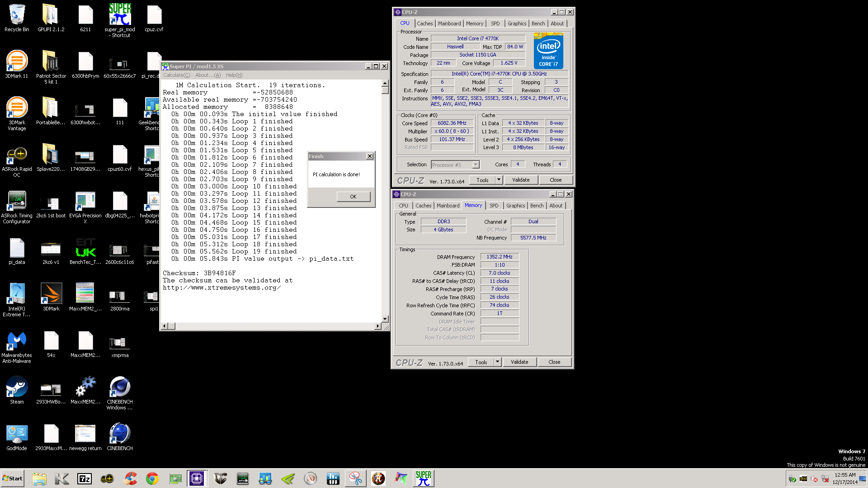Switch to Caches tab in top CPU-Z
Image resolution: width=868 pixels, height=488 pixels.
[x=425, y=23]
